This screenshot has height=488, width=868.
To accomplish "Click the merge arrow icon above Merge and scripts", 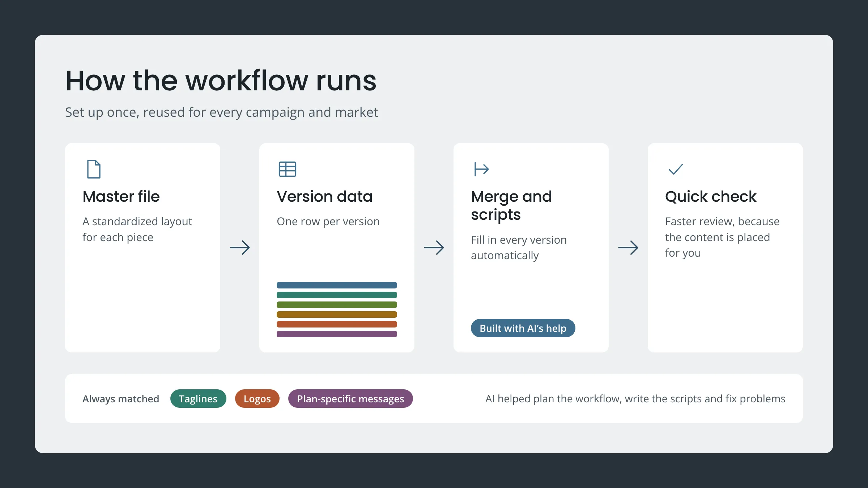I will [481, 169].
